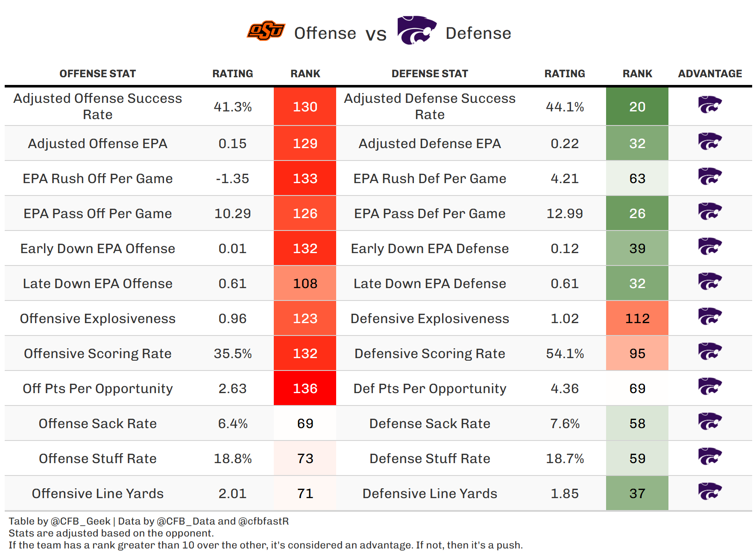This screenshot has width=756, height=560.
Task: Click the ADVANTAGE column header
Action: (x=710, y=74)
